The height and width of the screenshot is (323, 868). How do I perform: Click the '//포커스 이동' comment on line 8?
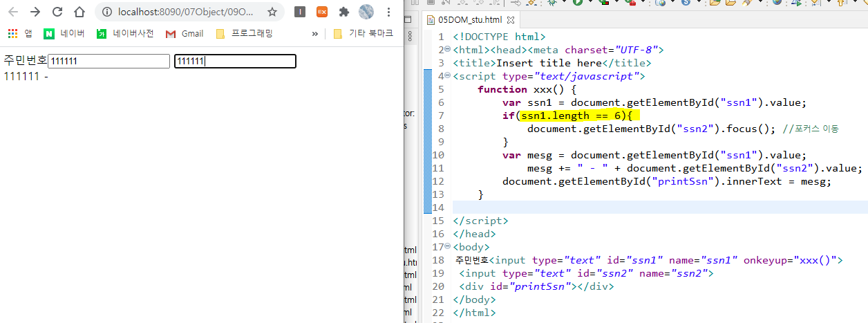pyautogui.click(x=811, y=129)
